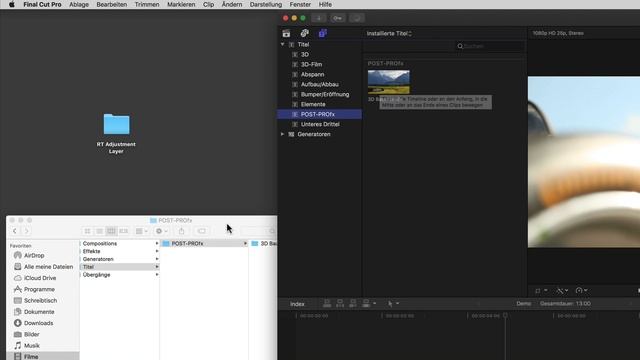Click the Finder edit tags button

point(202,231)
